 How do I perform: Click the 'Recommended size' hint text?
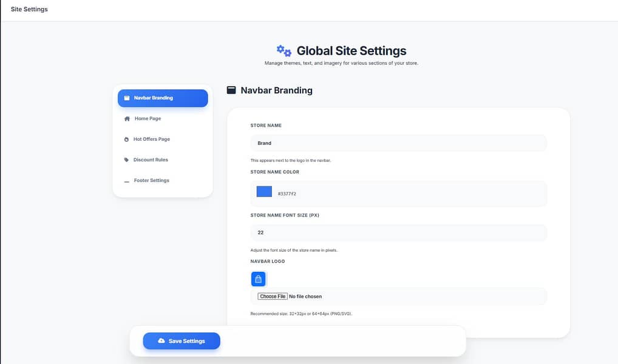(301, 314)
